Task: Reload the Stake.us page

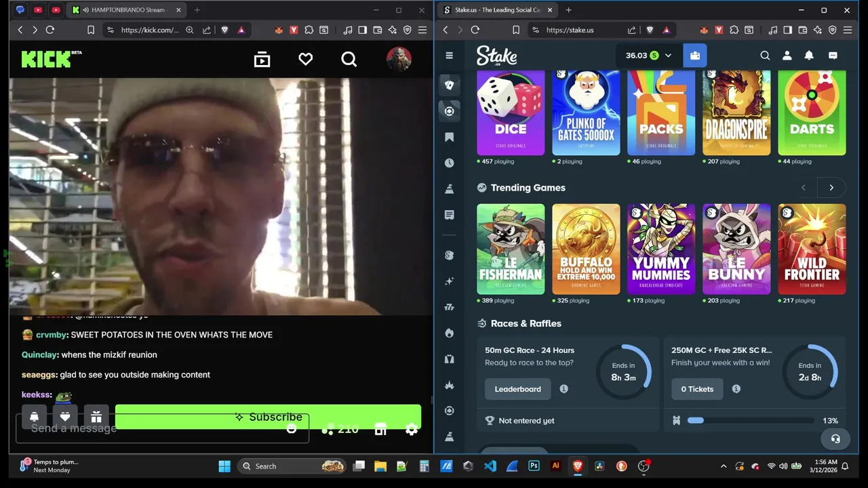Action: coord(475,30)
